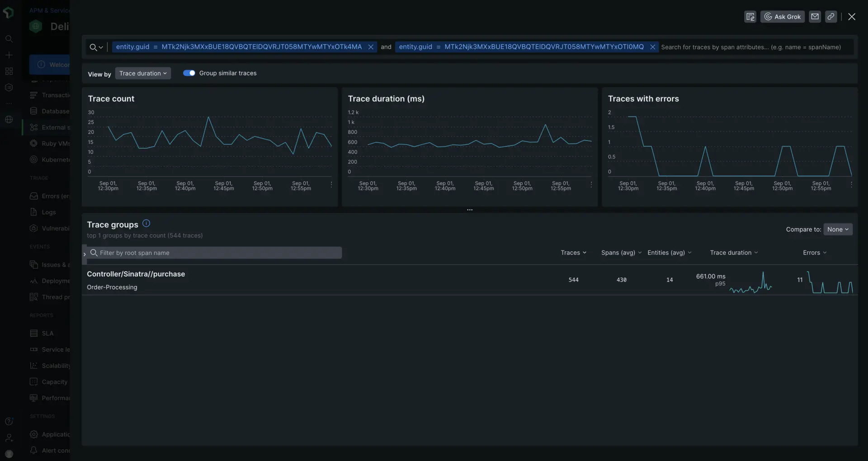Sort by Errors column
868x461 pixels.
point(815,253)
